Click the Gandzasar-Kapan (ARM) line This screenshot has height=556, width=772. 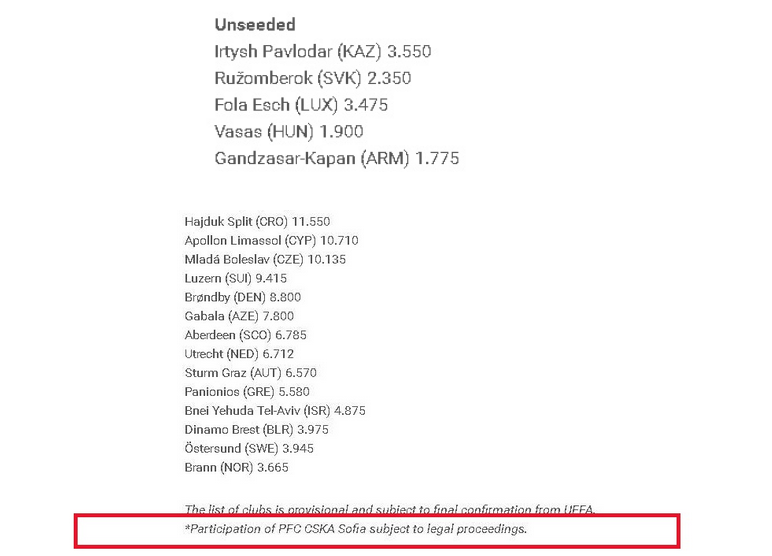(336, 159)
